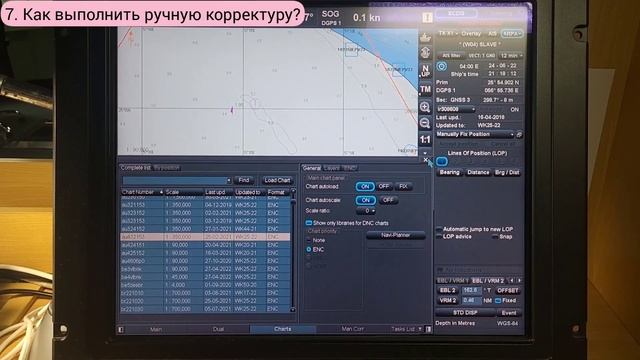Click the Bearing button
640x360 pixels.
pyautogui.click(x=450, y=173)
